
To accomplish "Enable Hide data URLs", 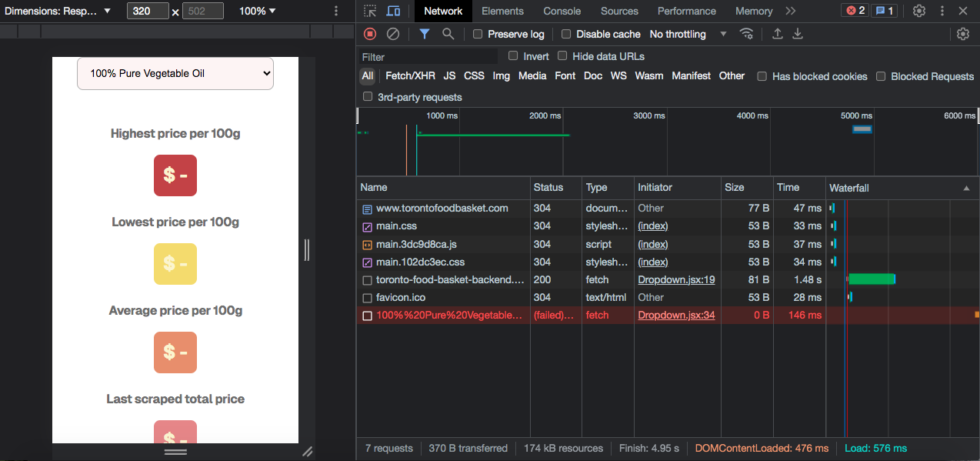I will point(562,56).
